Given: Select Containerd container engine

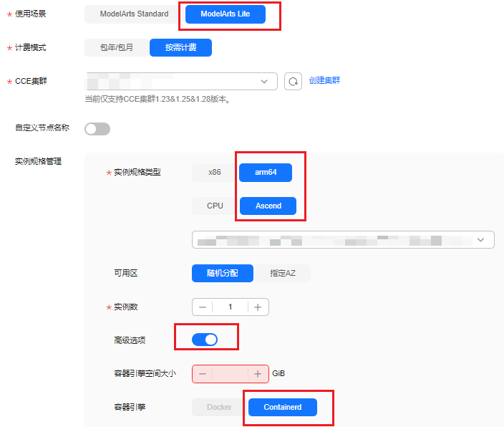Looking at the screenshot, I should pyautogui.click(x=283, y=408).
